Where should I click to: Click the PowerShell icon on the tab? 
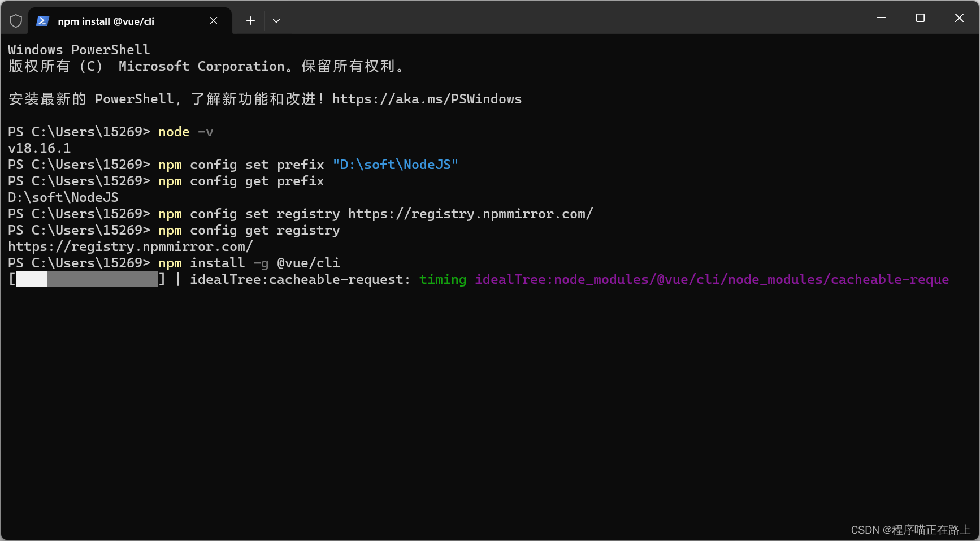pos(42,21)
